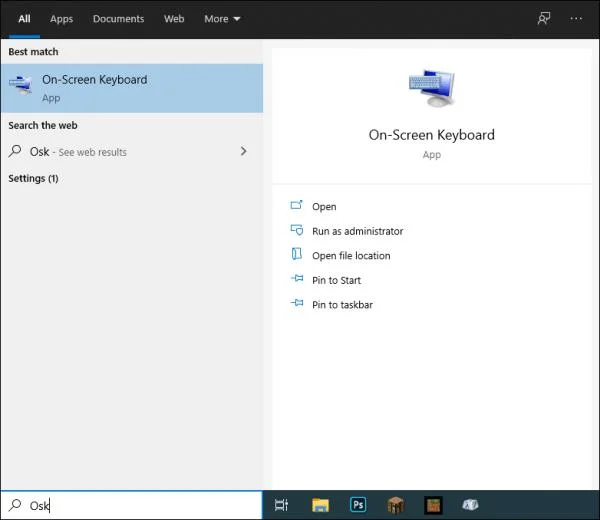Click the feedback icon in the search header
The height and width of the screenshot is (520, 600).
(x=544, y=18)
